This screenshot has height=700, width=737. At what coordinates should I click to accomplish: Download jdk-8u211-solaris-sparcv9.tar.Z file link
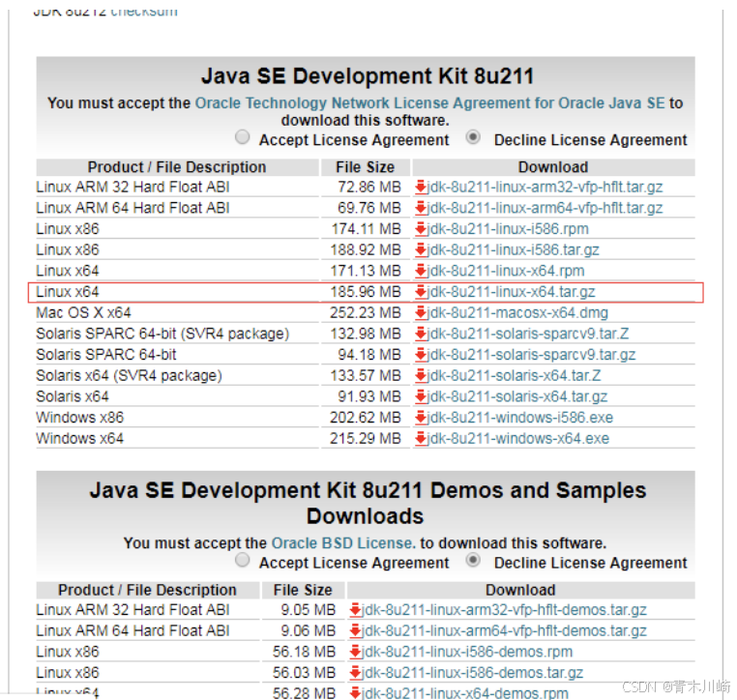click(x=528, y=334)
